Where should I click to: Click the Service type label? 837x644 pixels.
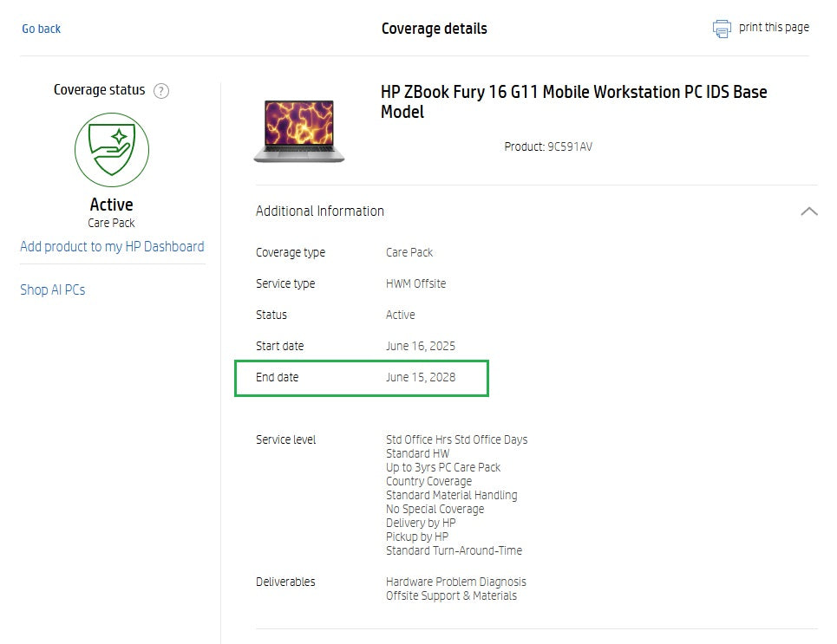(285, 283)
